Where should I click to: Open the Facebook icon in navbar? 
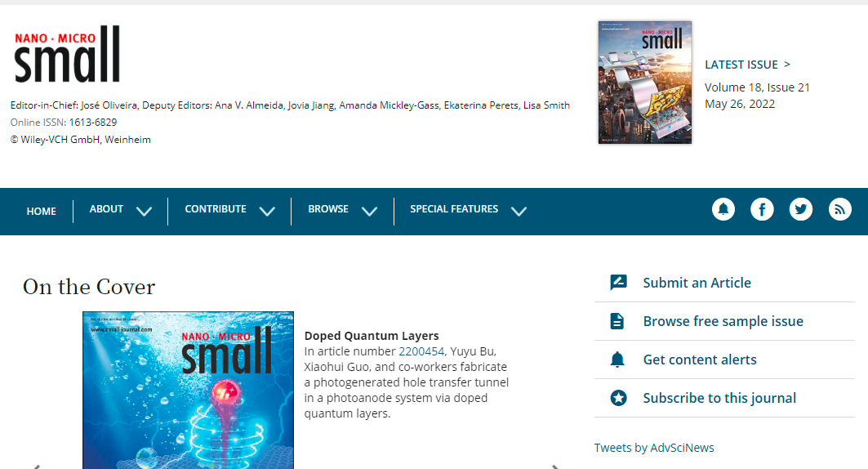tap(762, 209)
